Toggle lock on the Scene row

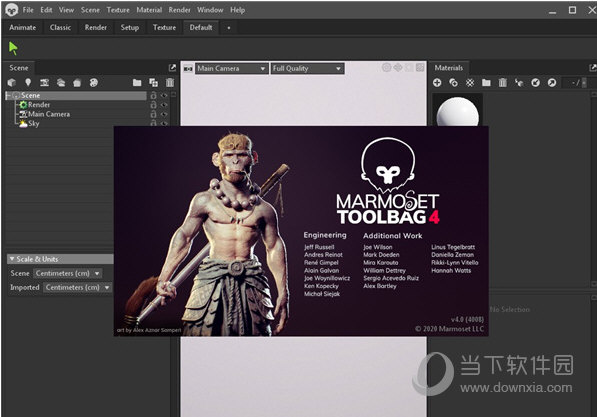153,95
